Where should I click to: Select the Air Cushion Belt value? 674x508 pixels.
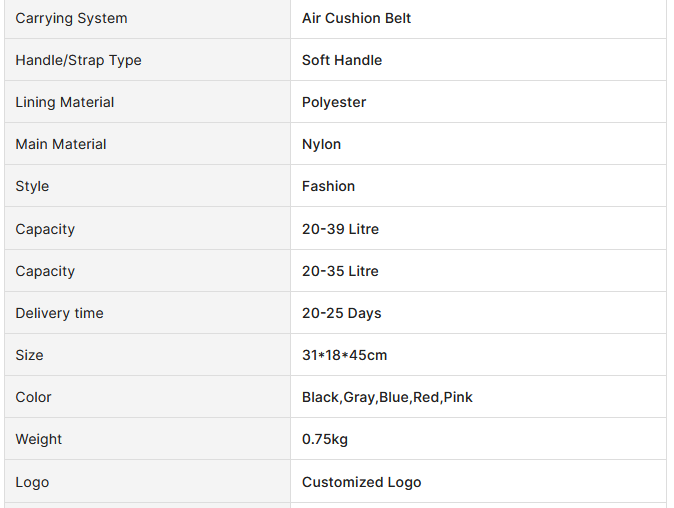tap(356, 18)
